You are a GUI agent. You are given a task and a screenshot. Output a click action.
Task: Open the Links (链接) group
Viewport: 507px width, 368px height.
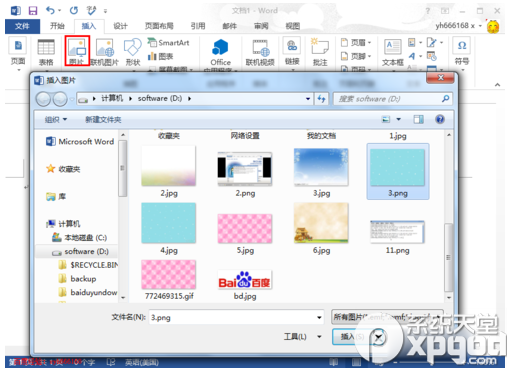[292, 52]
